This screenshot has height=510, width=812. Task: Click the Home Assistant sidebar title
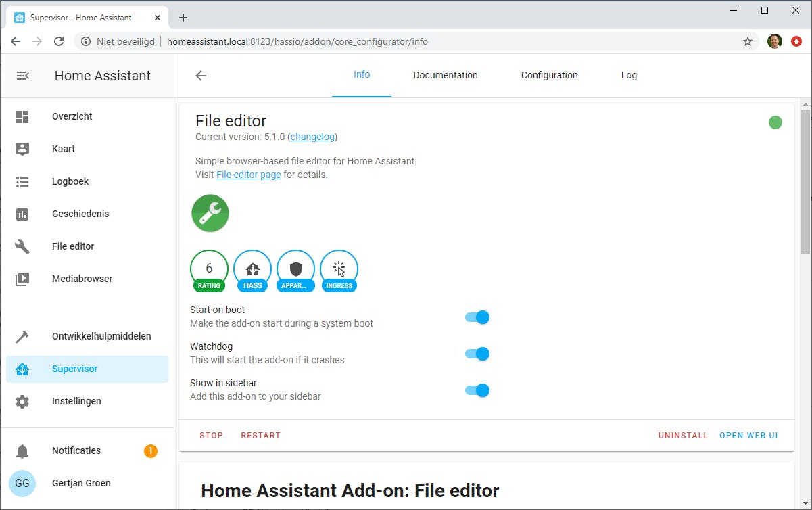tap(103, 76)
